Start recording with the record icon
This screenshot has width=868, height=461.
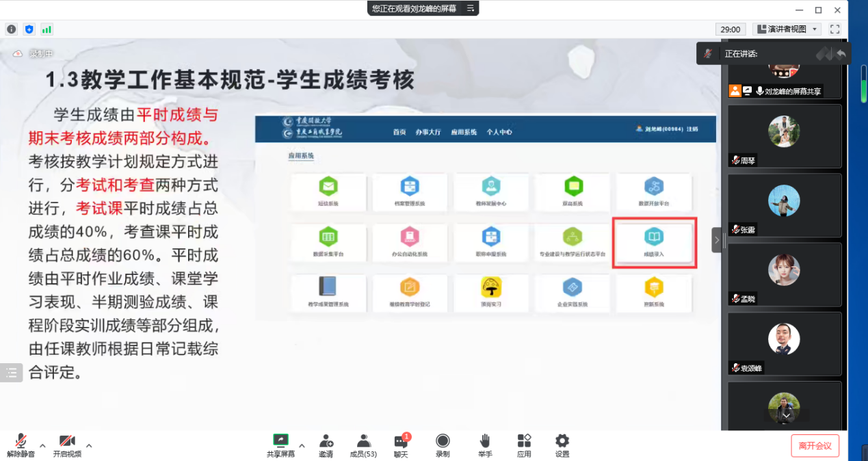tap(443, 445)
